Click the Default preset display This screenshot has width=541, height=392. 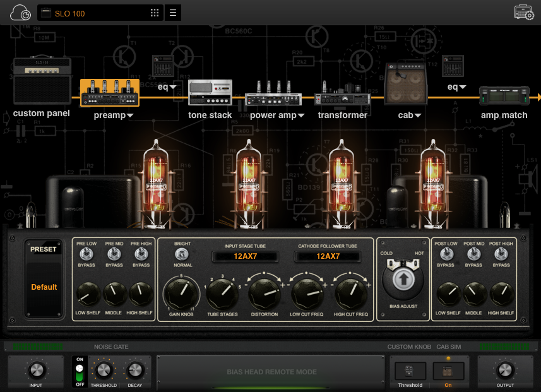44,287
